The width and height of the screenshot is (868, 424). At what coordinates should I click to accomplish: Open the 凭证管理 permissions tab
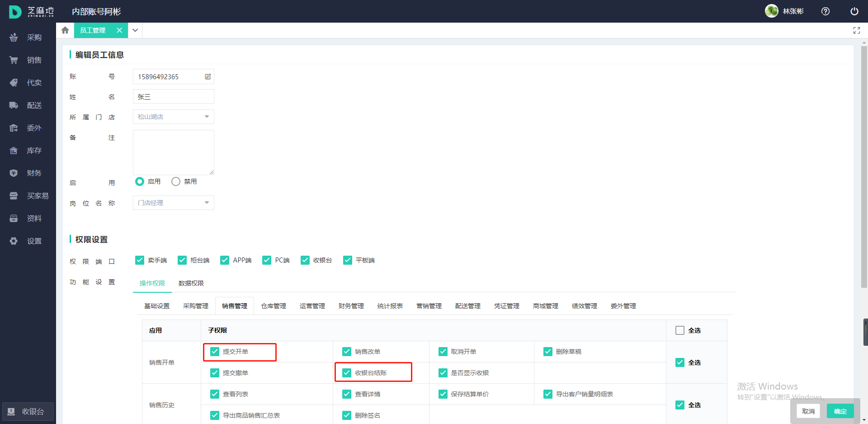[x=507, y=306]
